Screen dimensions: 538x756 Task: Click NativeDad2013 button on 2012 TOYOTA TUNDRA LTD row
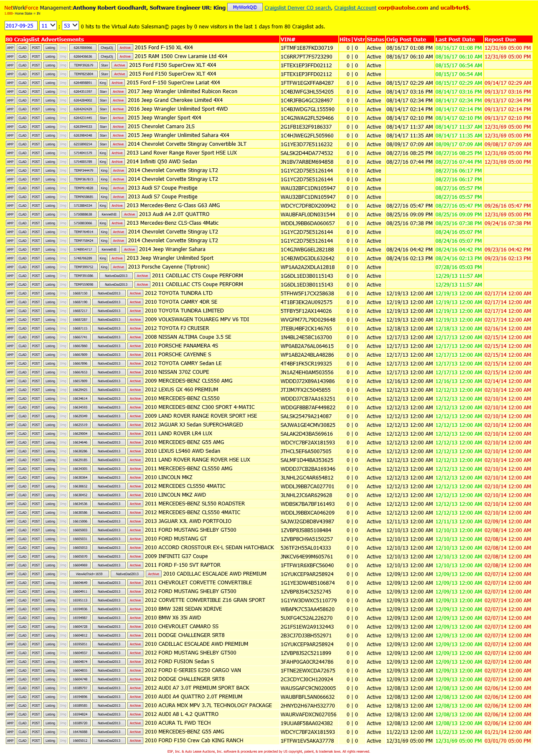click(109, 293)
